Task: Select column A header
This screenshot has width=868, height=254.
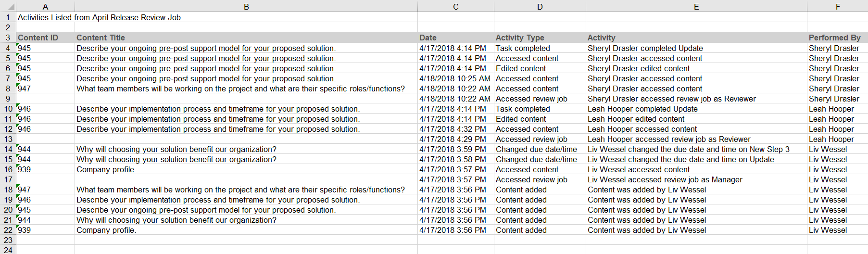Action: [45, 6]
